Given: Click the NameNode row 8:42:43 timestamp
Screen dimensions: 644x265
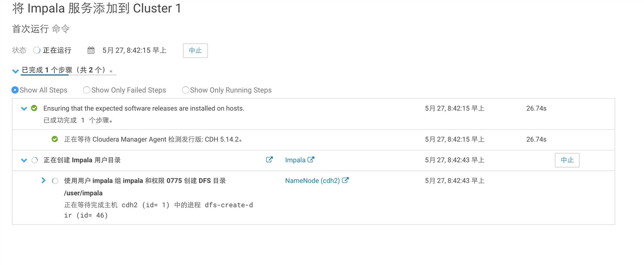Looking at the screenshot, I should click(455, 180).
